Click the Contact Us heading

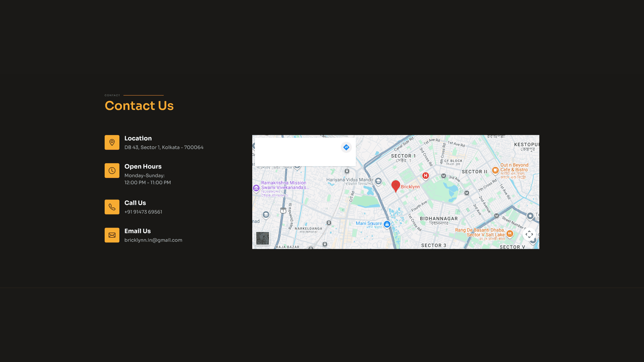pos(139,106)
